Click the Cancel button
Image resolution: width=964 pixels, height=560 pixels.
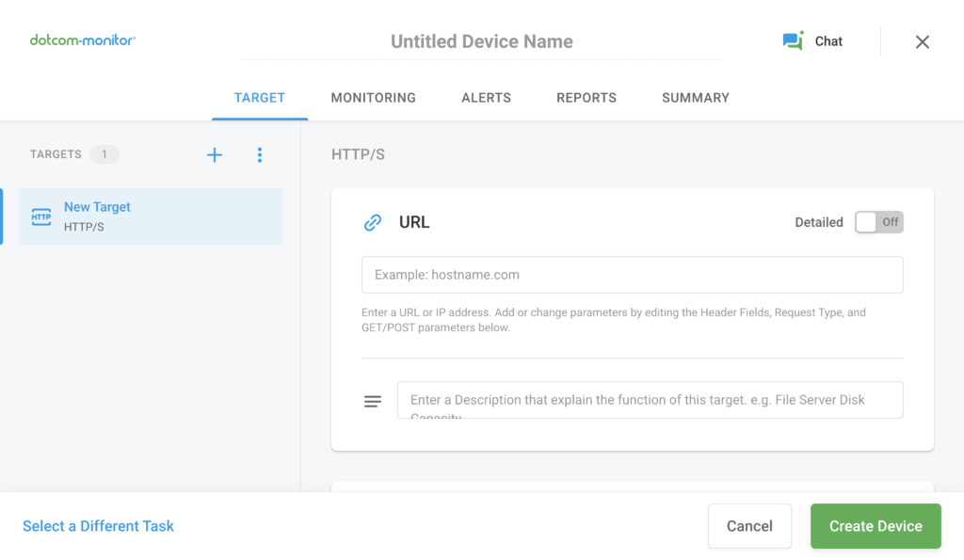(749, 526)
